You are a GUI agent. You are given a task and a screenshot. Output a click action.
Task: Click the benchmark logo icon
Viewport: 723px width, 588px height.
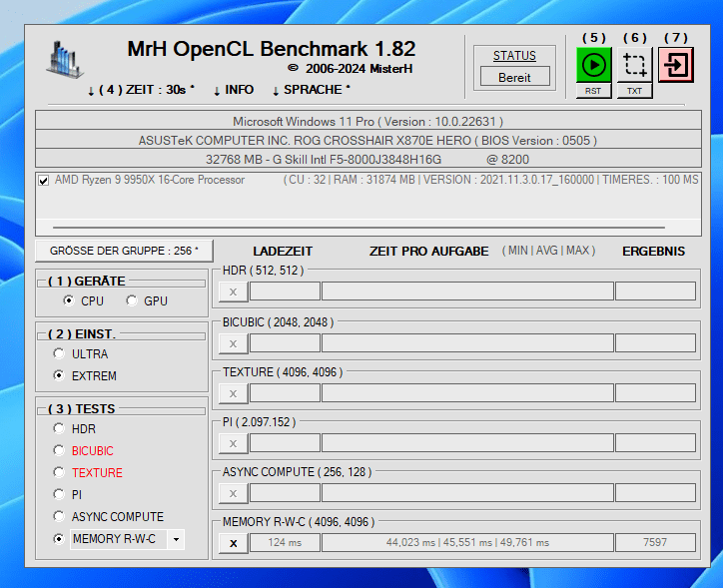click(x=65, y=60)
